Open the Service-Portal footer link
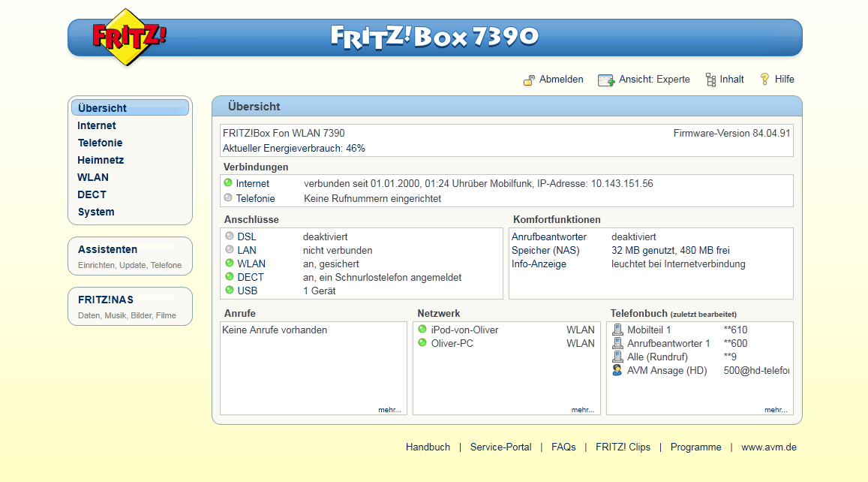 click(x=500, y=447)
